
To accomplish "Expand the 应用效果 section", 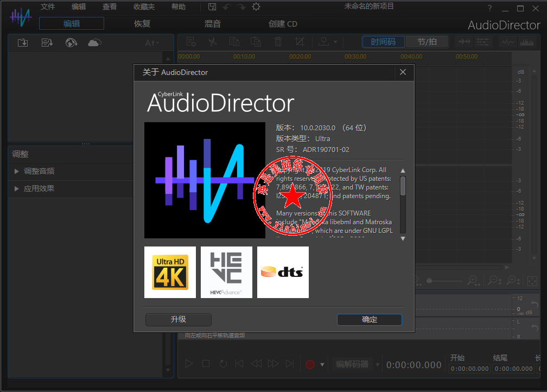I will (x=16, y=188).
